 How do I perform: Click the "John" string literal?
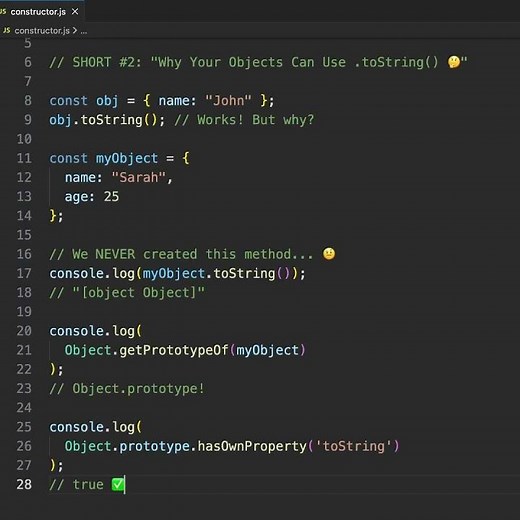tap(228, 100)
